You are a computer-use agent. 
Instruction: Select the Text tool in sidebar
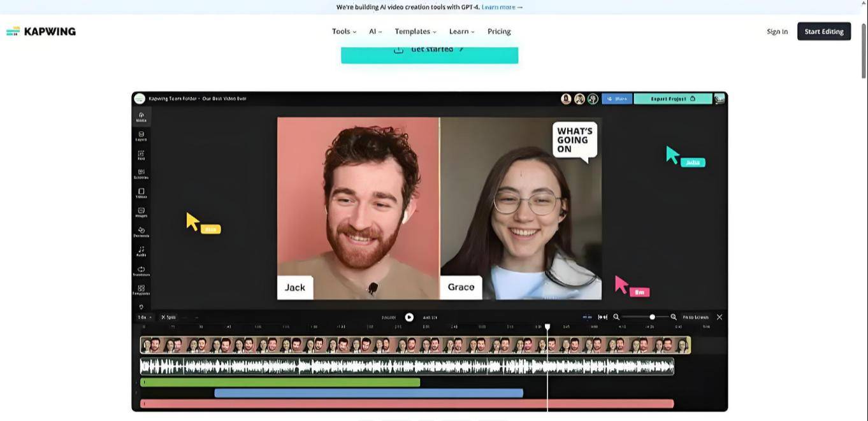point(141,155)
